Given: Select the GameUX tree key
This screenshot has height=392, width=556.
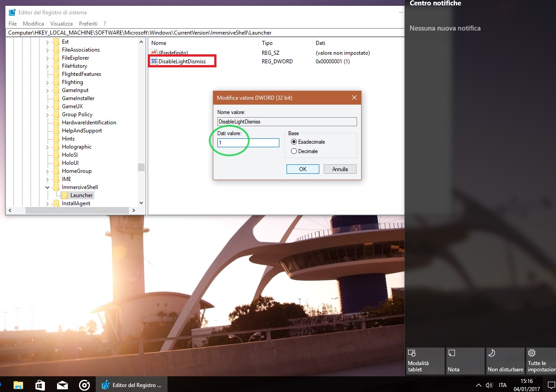Looking at the screenshot, I should tap(72, 106).
